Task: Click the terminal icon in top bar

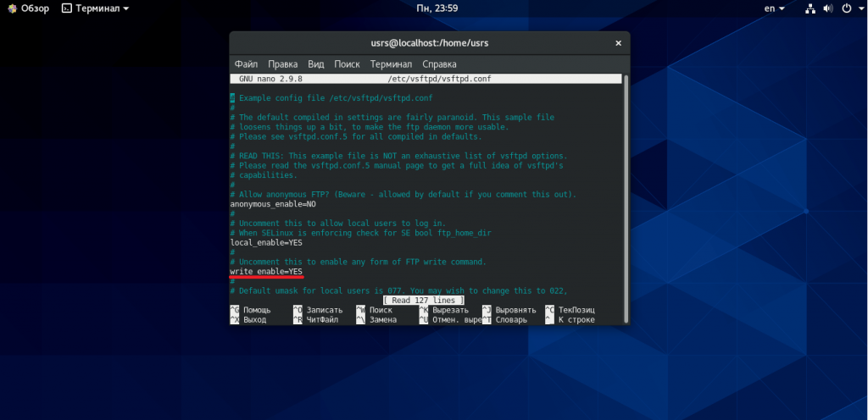Action: tap(66, 8)
